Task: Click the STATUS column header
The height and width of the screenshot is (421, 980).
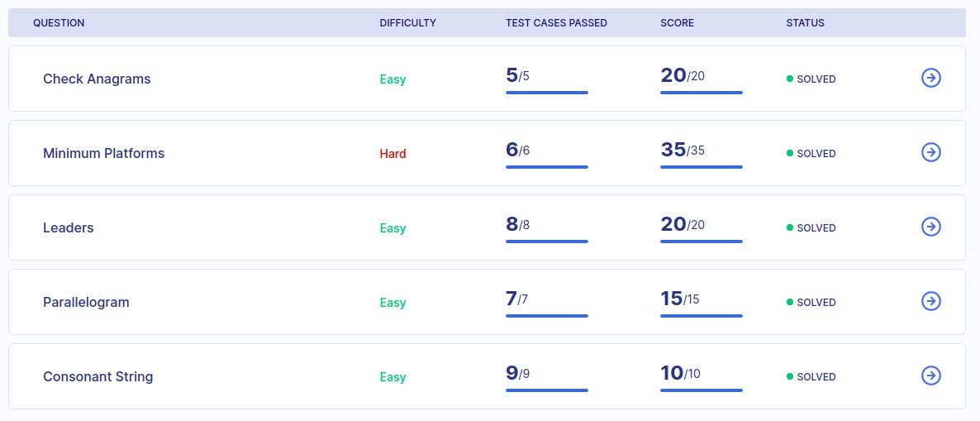Action: (x=805, y=23)
